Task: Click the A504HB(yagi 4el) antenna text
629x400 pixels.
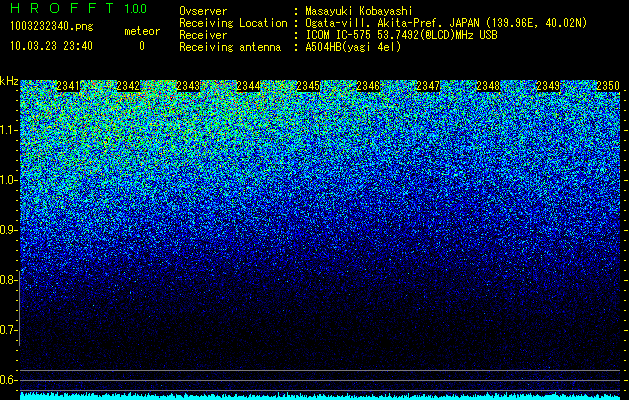Action: click(353, 47)
